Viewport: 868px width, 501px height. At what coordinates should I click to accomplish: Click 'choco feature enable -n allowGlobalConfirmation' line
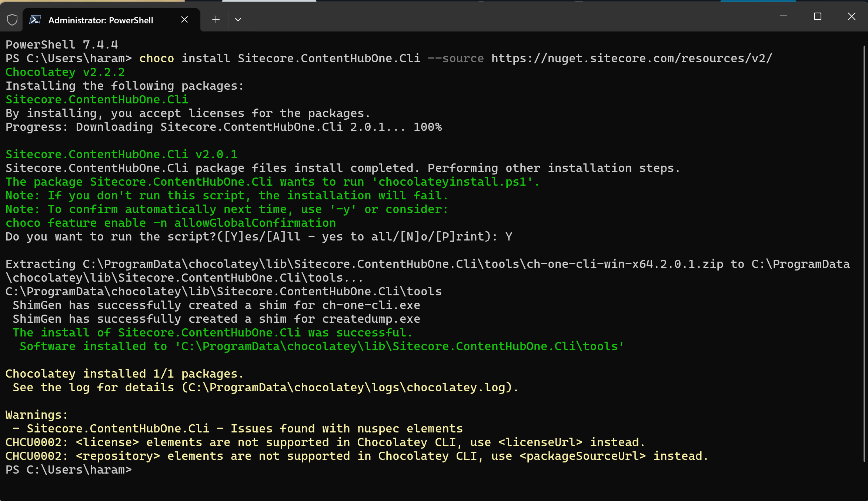(171, 223)
